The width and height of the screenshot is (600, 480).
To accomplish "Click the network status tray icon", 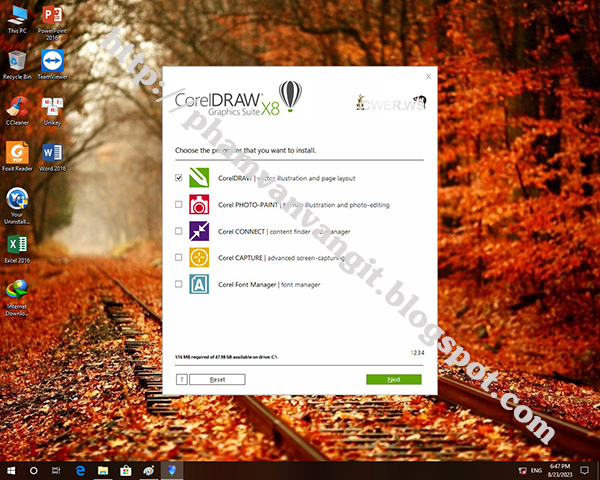I will [x=522, y=470].
